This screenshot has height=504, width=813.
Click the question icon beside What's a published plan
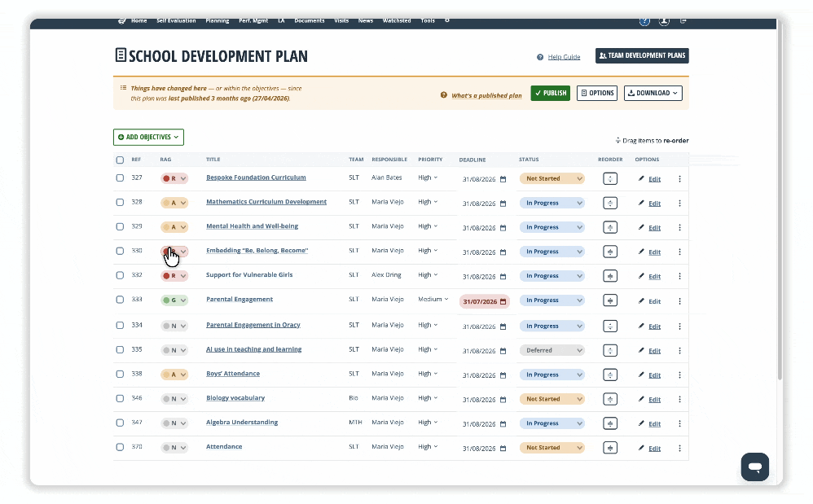[x=444, y=95]
